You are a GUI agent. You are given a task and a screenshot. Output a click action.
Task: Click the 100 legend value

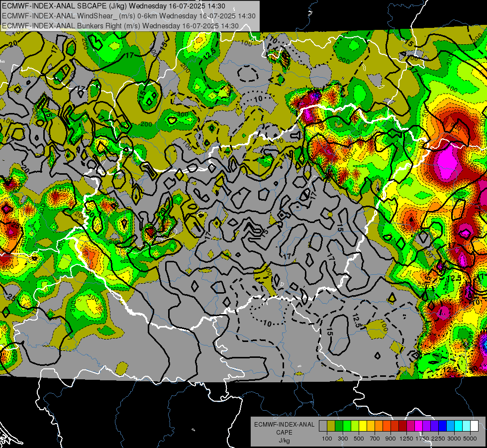pos(327,439)
